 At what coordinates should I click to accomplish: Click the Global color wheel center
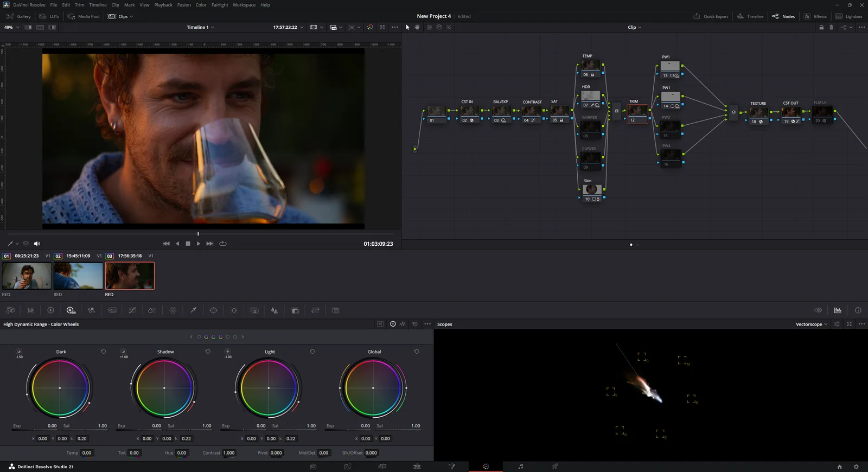pos(373,388)
